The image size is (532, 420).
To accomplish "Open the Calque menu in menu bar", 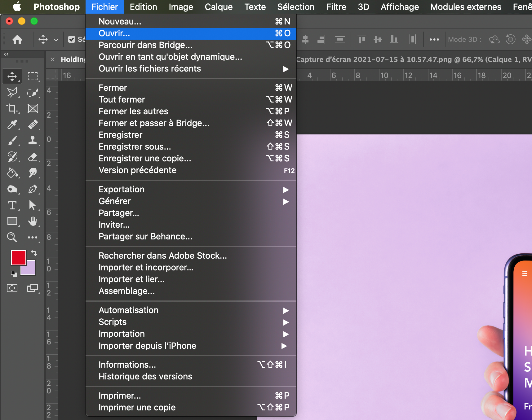I will pyautogui.click(x=219, y=7).
